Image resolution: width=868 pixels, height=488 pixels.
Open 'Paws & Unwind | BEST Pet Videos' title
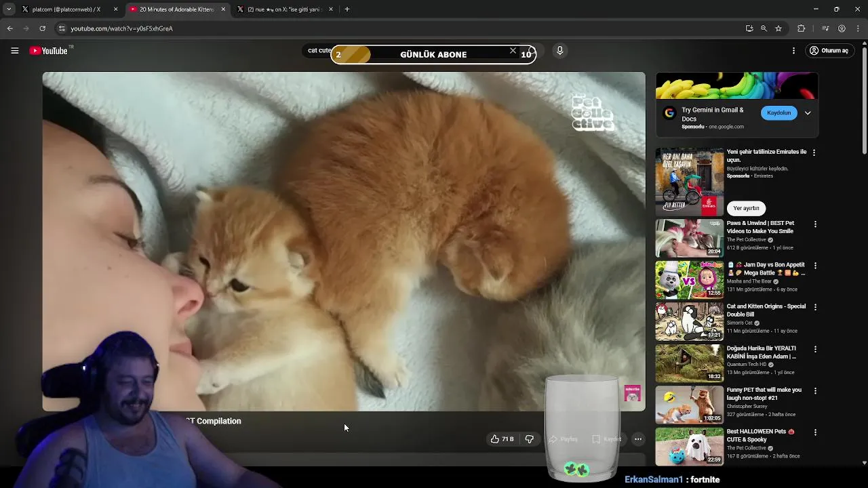(x=760, y=227)
